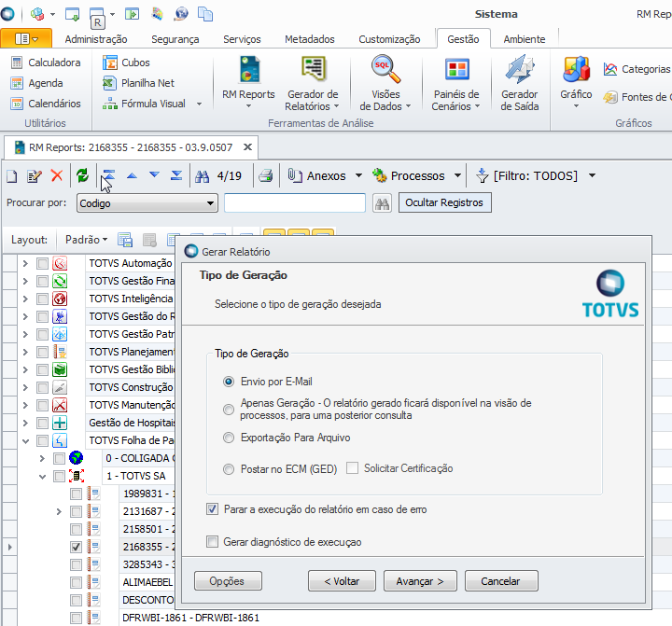
Task: Enable Gerar diagnóstico de execução
Action: click(212, 542)
